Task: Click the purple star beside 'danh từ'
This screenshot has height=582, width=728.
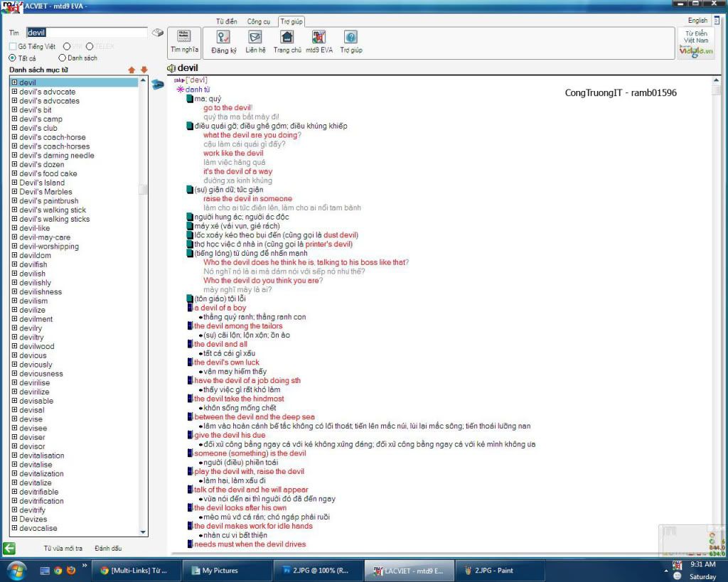Action: 180,89
